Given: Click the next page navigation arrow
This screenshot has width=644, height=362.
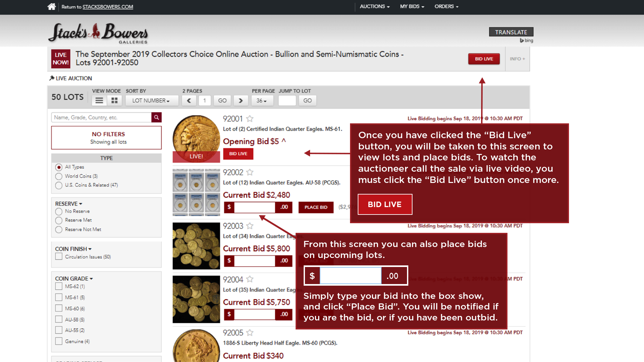Looking at the screenshot, I should pyautogui.click(x=240, y=100).
